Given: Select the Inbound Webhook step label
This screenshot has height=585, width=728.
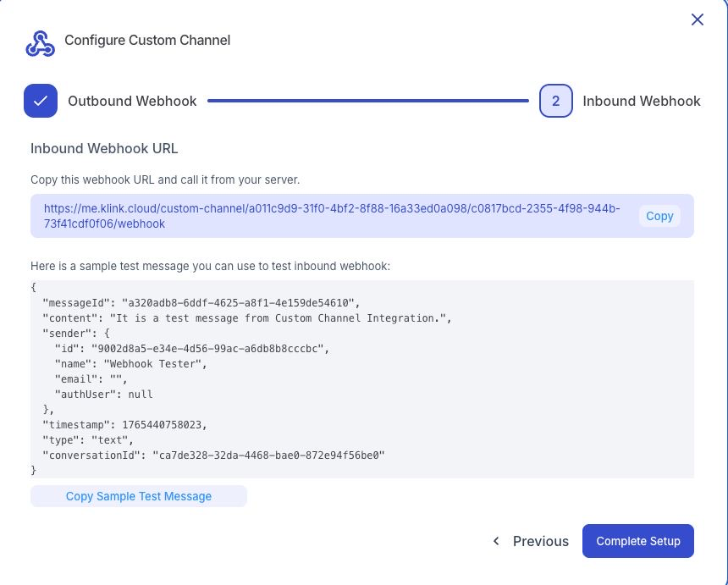Looking at the screenshot, I should [x=641, y=101].
